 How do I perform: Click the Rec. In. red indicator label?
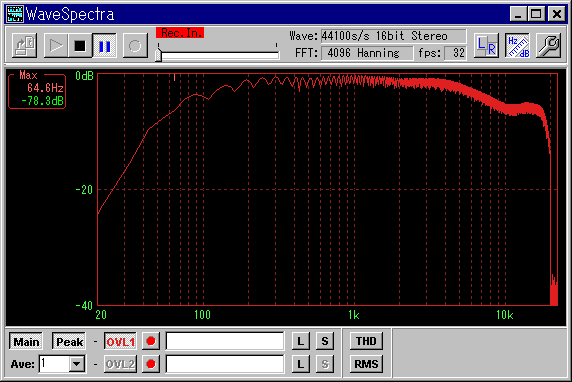[x=180, y=33]
